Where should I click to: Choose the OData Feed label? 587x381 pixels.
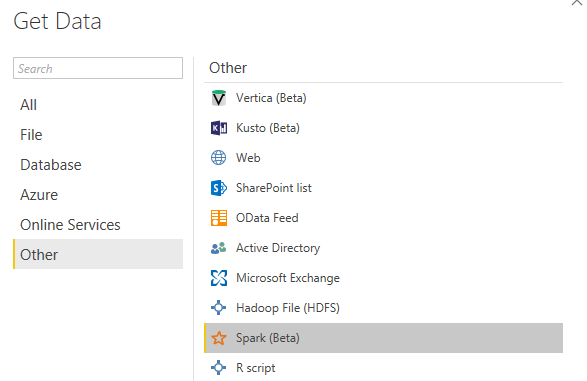pyautogui.click(x=267, y=218)
